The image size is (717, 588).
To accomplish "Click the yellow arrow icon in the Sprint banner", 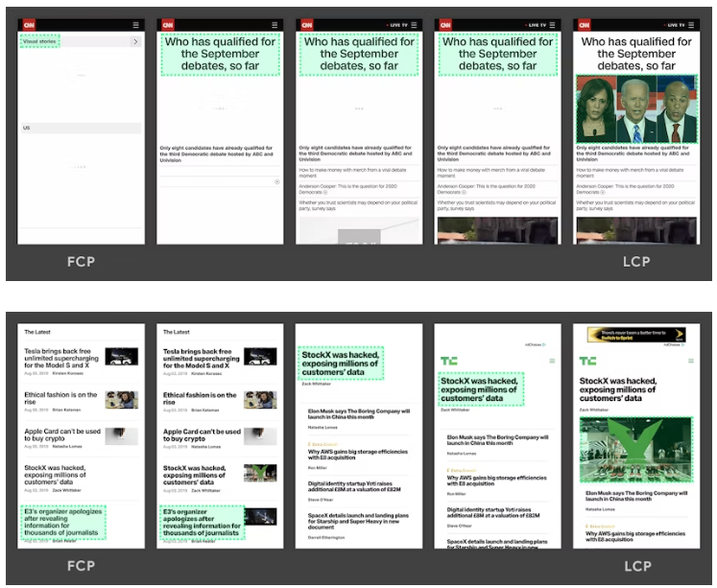I will (679, 335).
